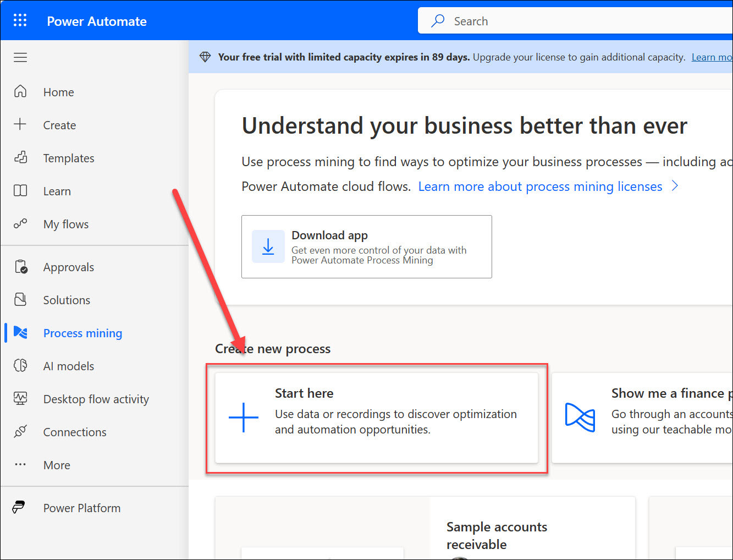This screenshot has height=560, width=733.
Task: Click the Learn book icon
Action: 20,191
